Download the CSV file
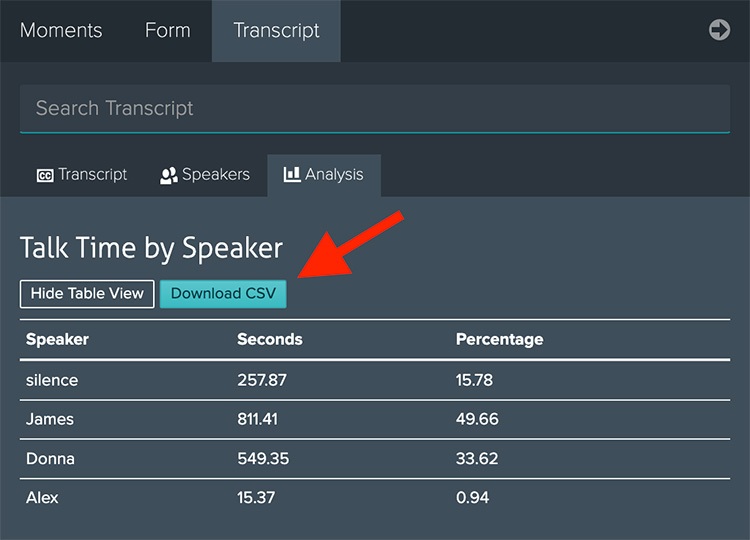 (223, 294)
